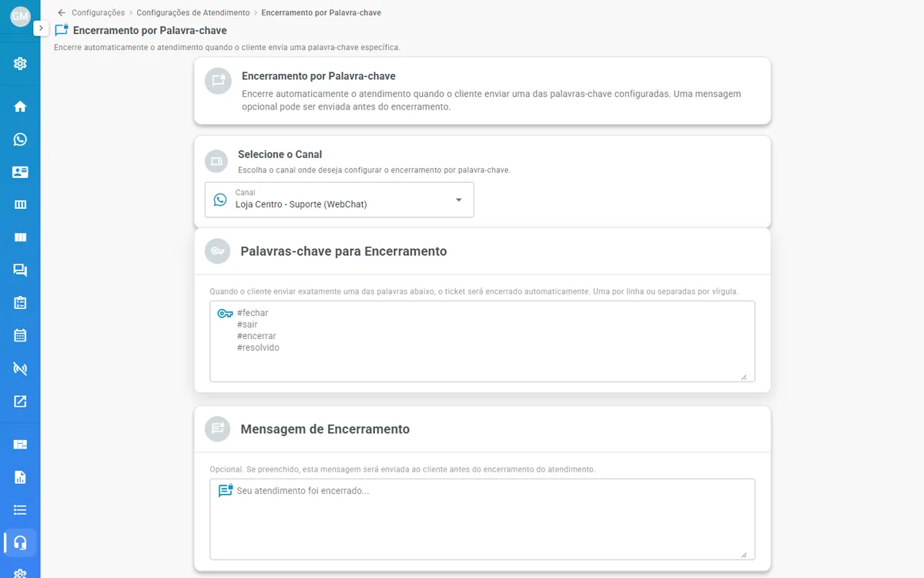Viewport: 924px width, 578px height.
Task: Click the '#resolvido' keyword line
Action: (258, 348)
